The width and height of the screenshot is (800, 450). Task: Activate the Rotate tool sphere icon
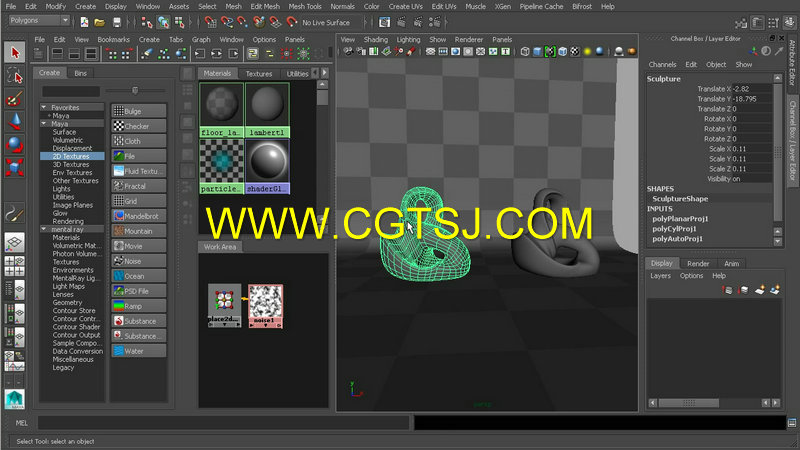coord(15,144)
